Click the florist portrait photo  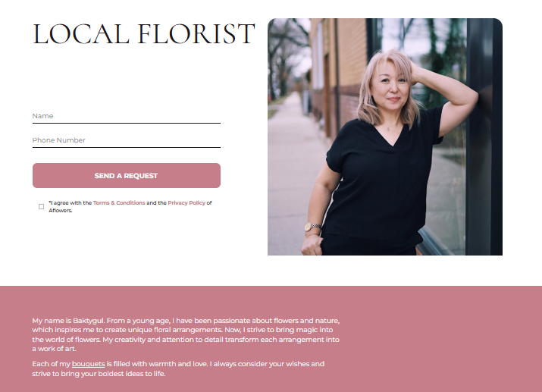(x=385, y=137)
